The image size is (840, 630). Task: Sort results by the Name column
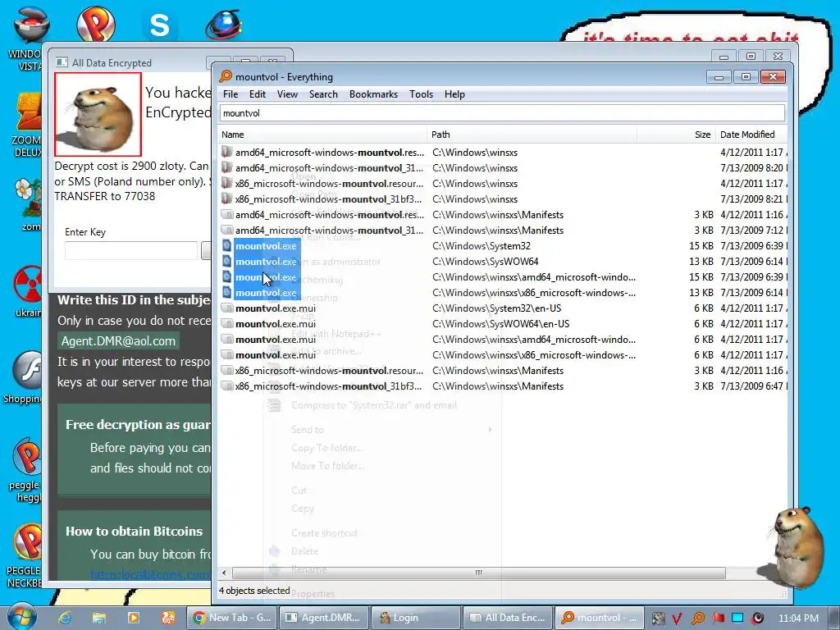click(x=322, y=135)
